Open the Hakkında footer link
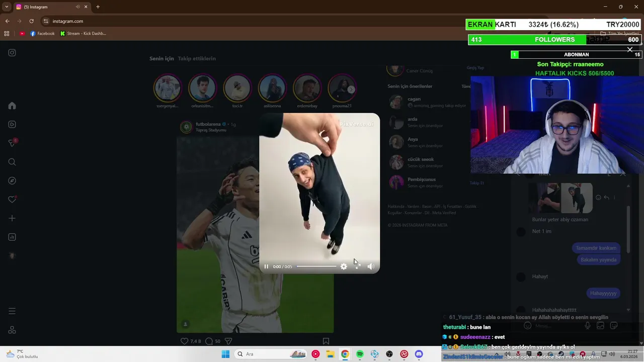This screenshot has height=362, width=644. [395, 207]
